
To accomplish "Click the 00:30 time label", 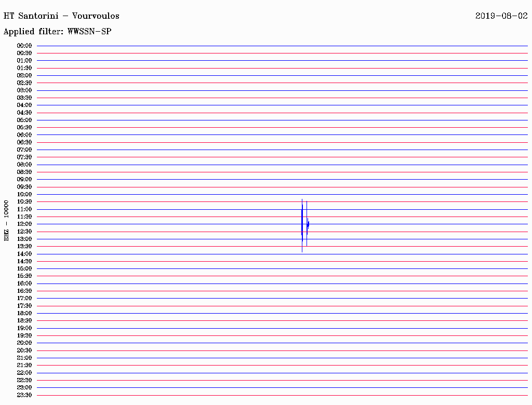I will point(24,53).
